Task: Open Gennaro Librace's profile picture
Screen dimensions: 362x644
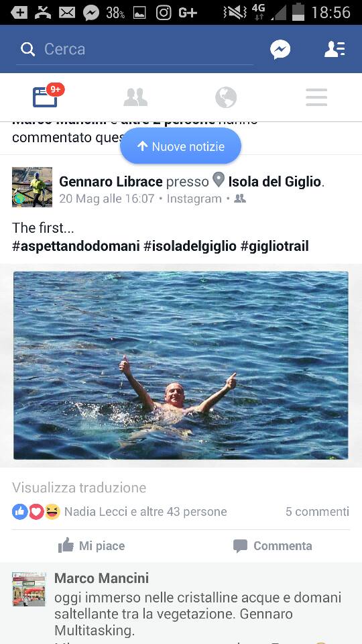Action: click(x=32, y=187)
